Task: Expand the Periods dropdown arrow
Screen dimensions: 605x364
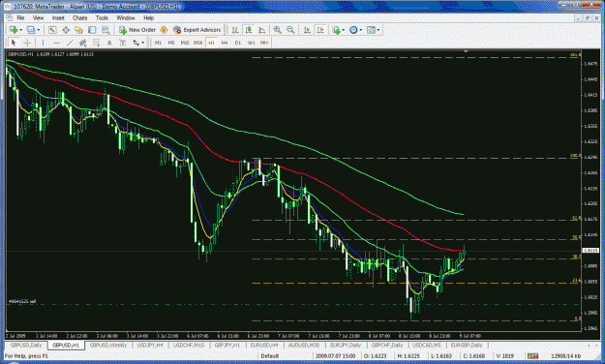Action: [361, 30]
